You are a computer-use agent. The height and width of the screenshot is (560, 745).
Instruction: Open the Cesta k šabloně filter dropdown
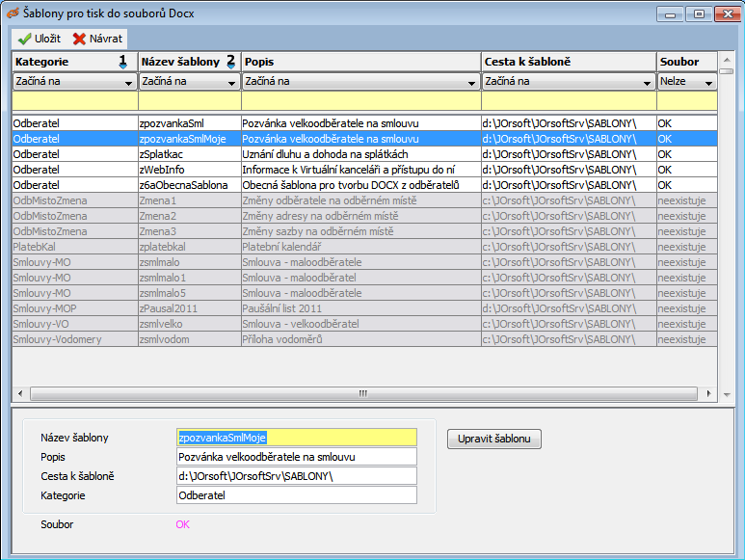pyautogui.click(x=649, y=82)
